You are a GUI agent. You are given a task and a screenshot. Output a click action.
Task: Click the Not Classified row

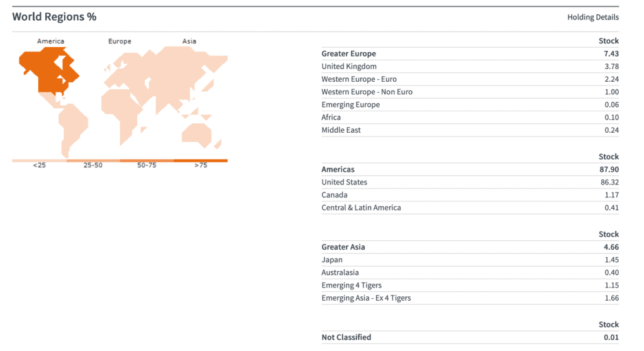(x=346, y=338)
